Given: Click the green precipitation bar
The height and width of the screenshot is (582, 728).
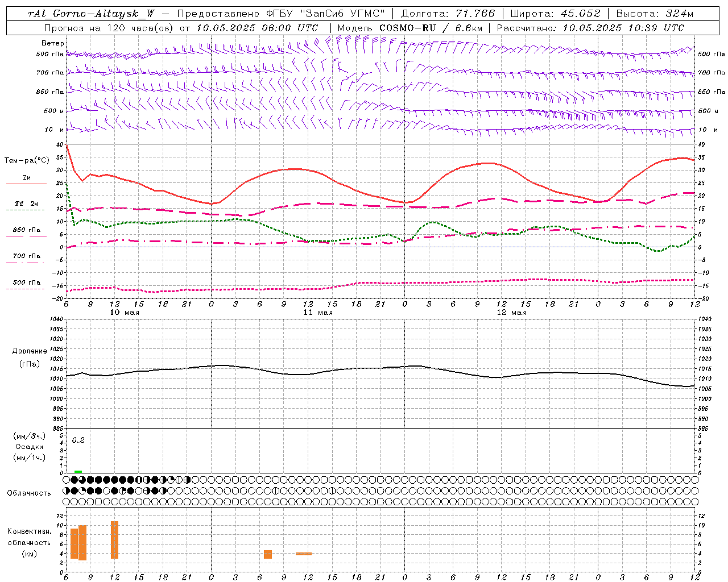Looking at the screenshot, I should (x=78, y=472).
